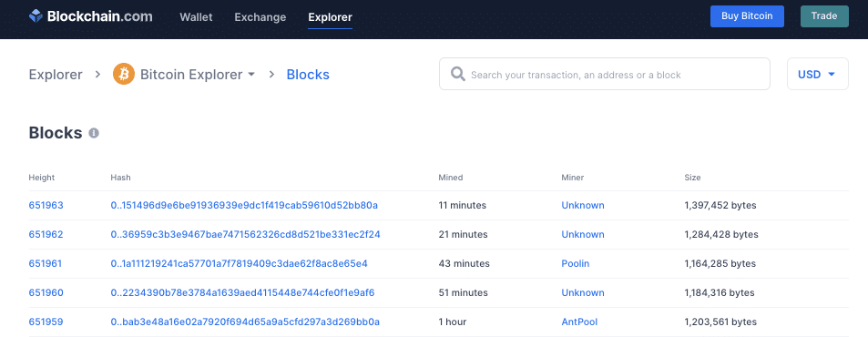Click the Trade button
The width and height of the screenshot is (868, 337).
coord(824,16)
